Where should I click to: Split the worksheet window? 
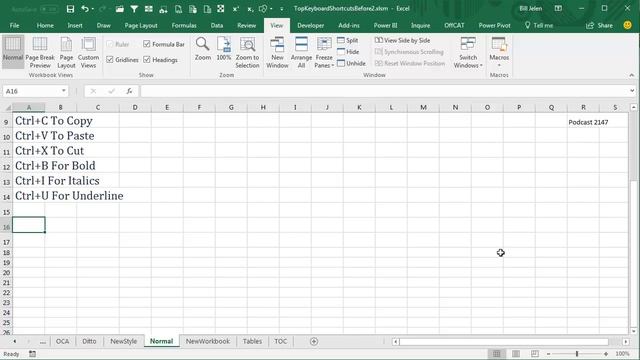coord(348,40)
